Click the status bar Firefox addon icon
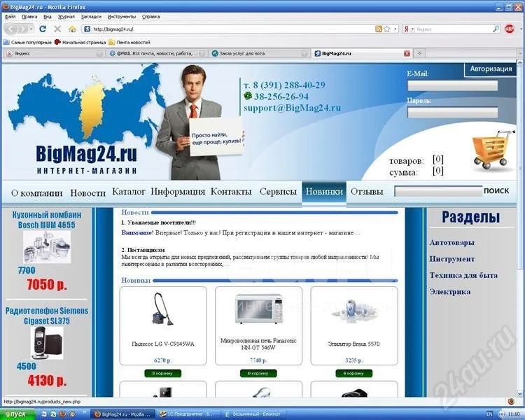The height and width of the screenshot is (420, 525). (x=511, y=401)
